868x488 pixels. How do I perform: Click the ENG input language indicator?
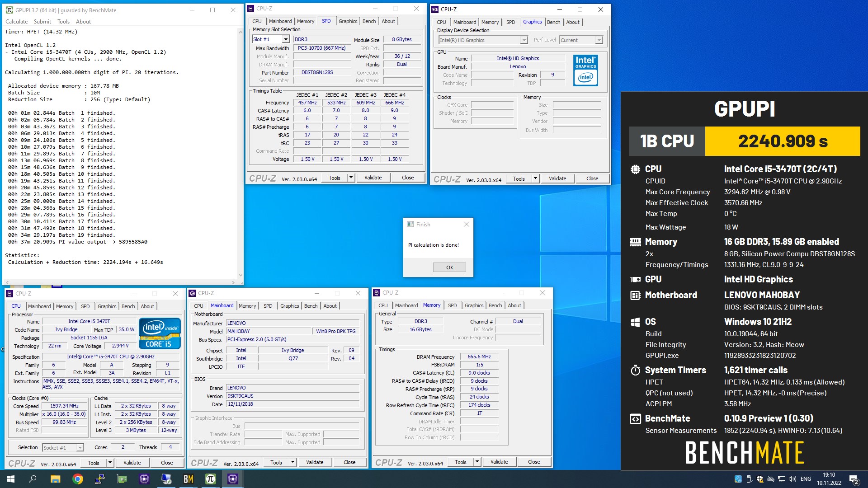[806, 479]
